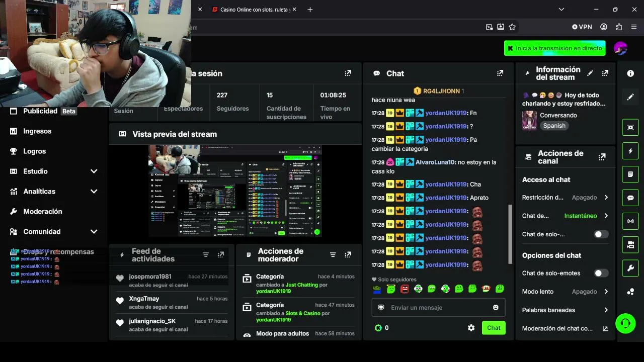Expand the Comunidad sidebar section
The image size is (644, 362).
pos(94,232)
